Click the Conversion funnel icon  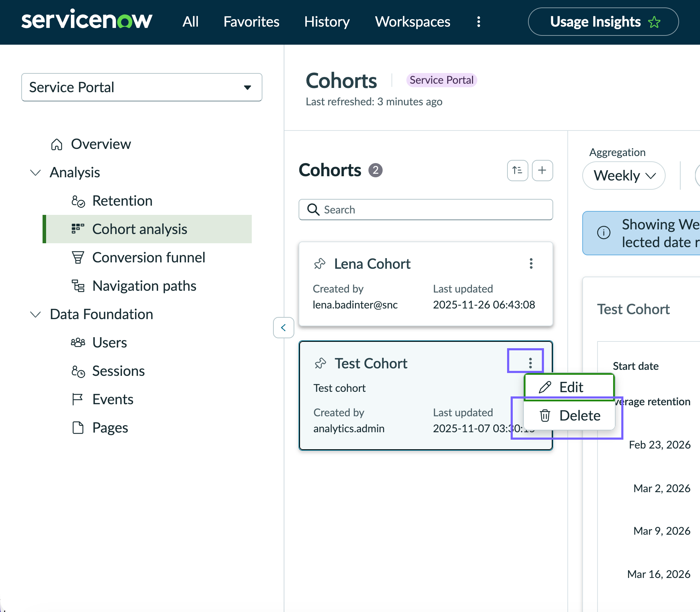point(78,257)
